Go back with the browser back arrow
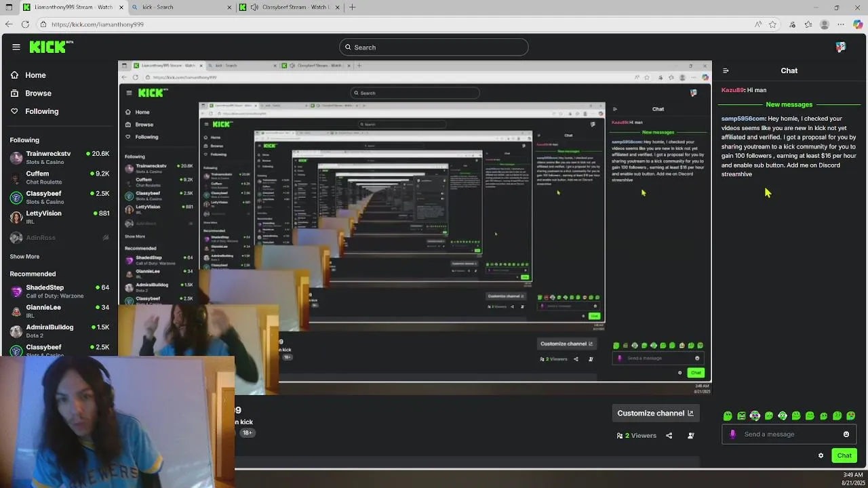Viewport: 868px width, 488px height. point(8,24)
